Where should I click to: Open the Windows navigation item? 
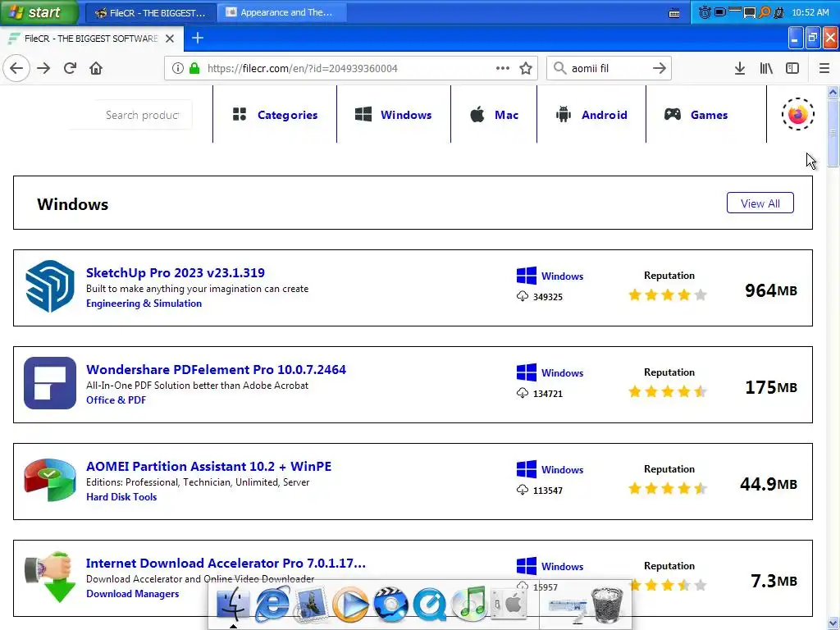393,115
